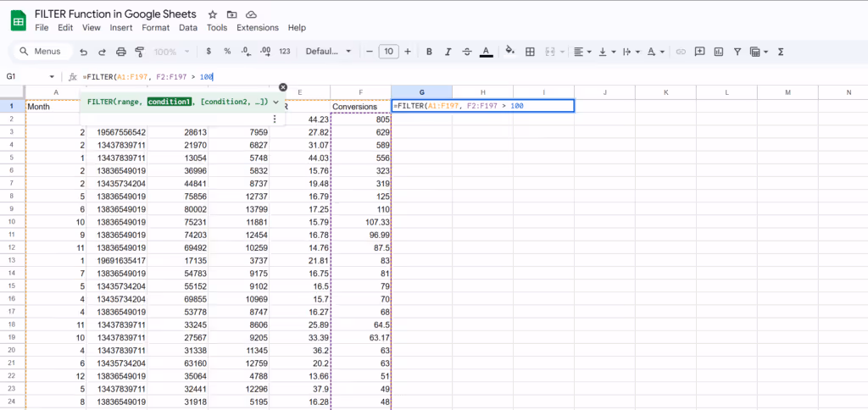The width and height of the screenshot is (868, 410).
Task: Click the Menus search box
Action: point(43,52)
